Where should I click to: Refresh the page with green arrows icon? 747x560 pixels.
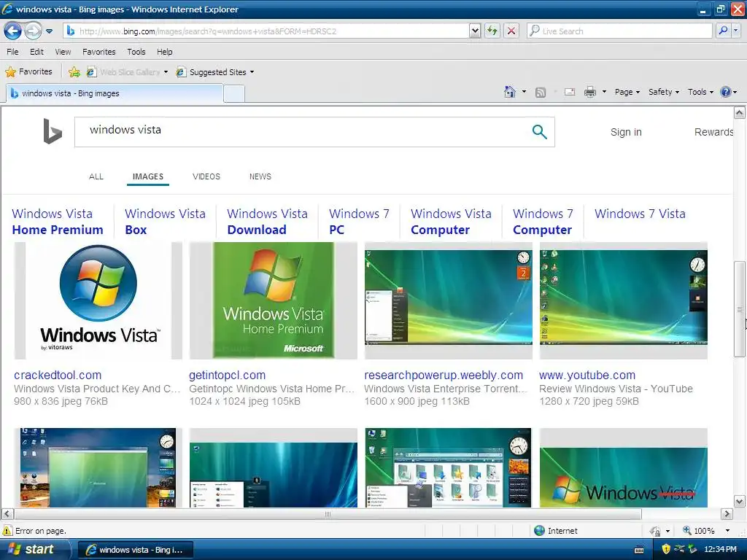click(492, 31)
